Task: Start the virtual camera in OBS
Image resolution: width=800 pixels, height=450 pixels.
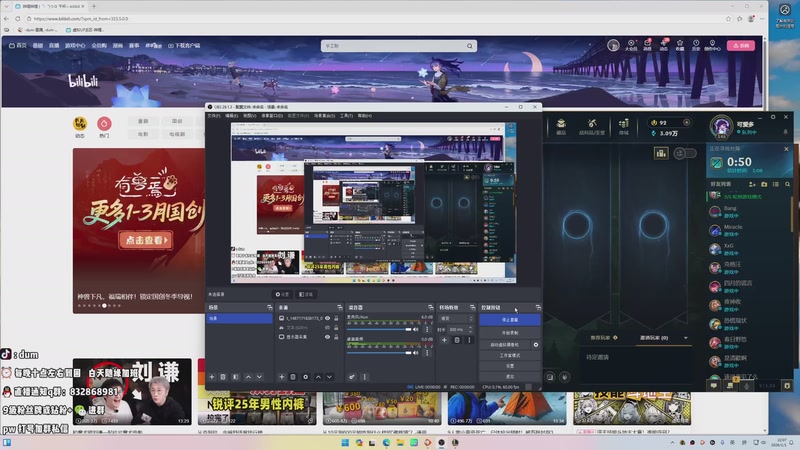Action: tap(505, 345)
